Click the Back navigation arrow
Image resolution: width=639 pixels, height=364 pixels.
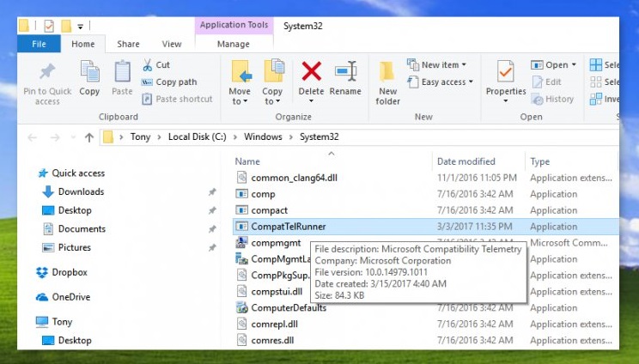32,137
